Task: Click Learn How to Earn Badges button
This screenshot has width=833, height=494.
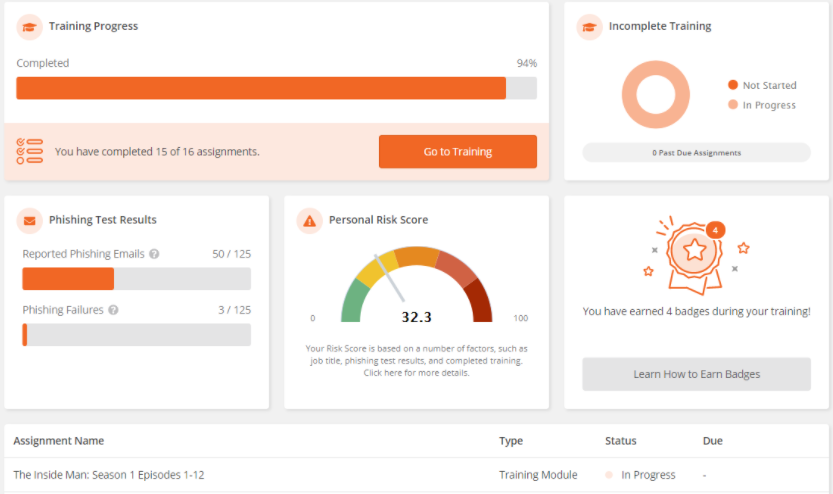Action: click(x=696, y=374)
